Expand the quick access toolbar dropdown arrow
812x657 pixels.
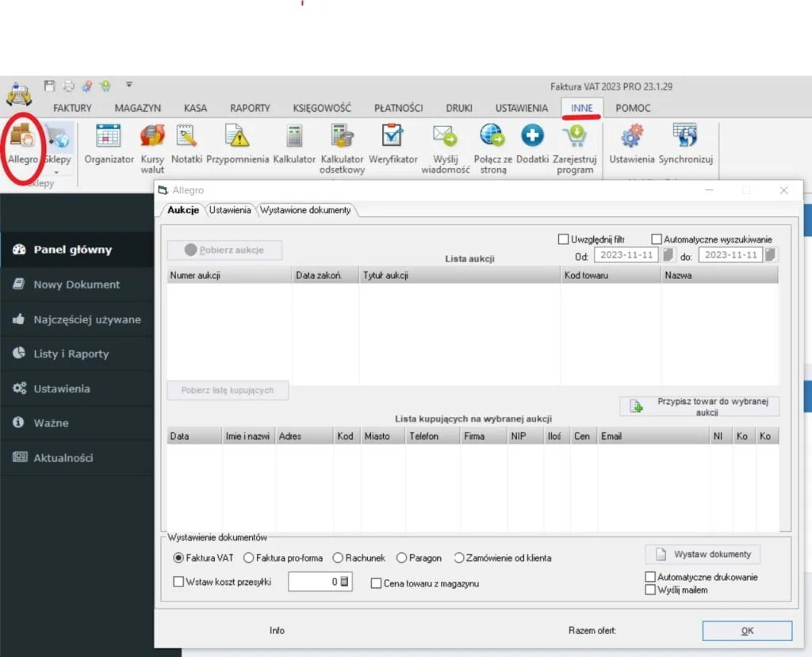(129, 84)
